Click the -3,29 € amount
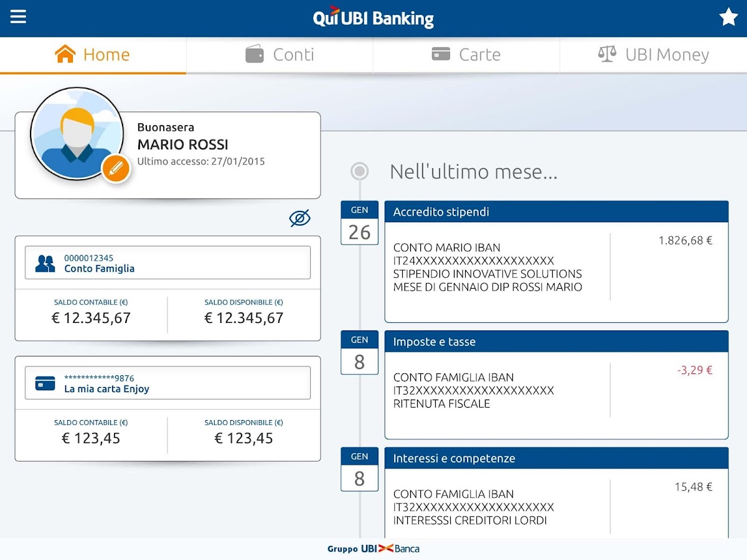 (x=695, y=370)
